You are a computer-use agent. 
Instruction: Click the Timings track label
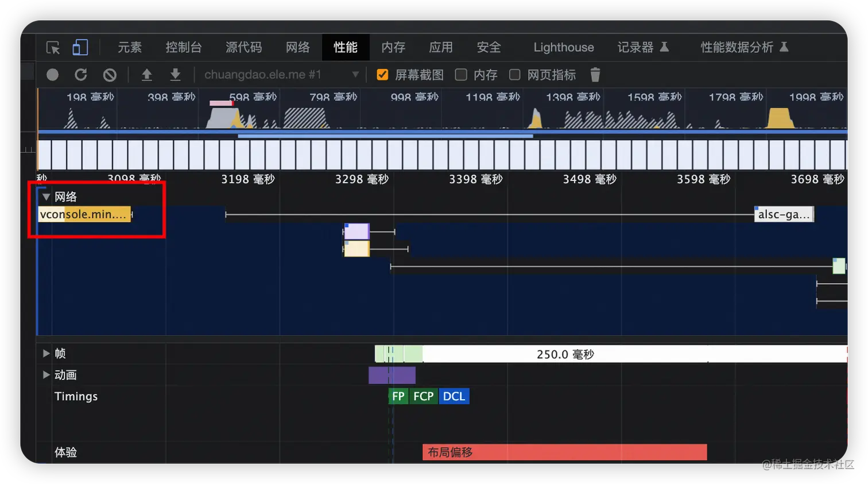pos(76,396)
